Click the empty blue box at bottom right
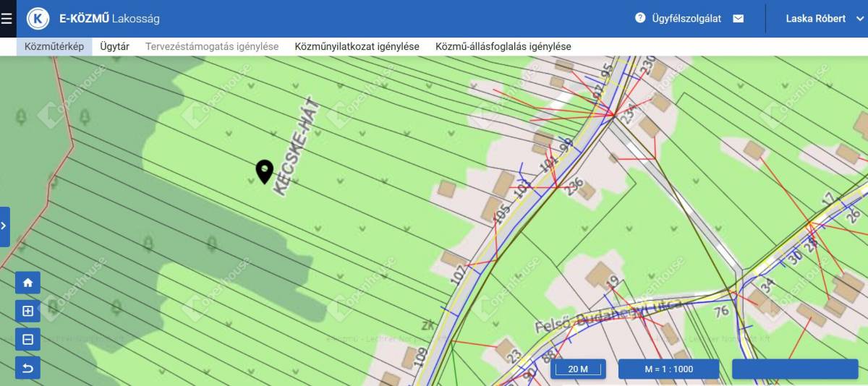The image size is (868, 386). [793, 369]
